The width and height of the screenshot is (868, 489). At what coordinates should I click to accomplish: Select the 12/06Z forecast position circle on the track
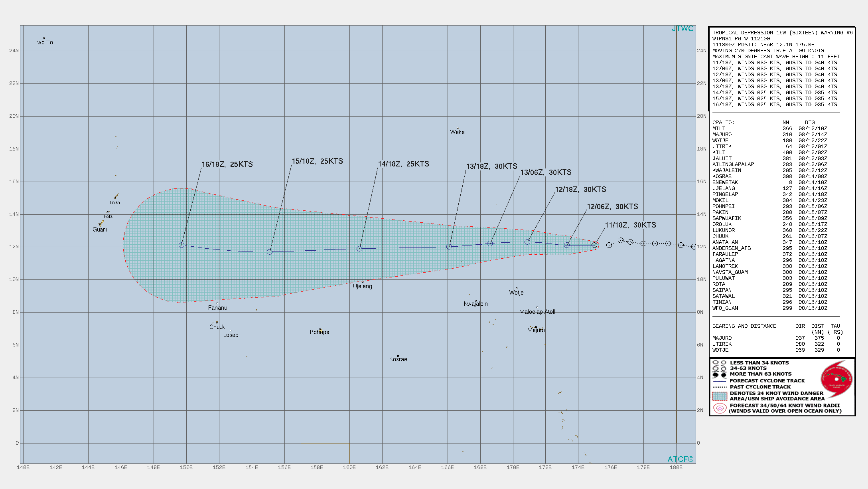[x=567, y=245]
